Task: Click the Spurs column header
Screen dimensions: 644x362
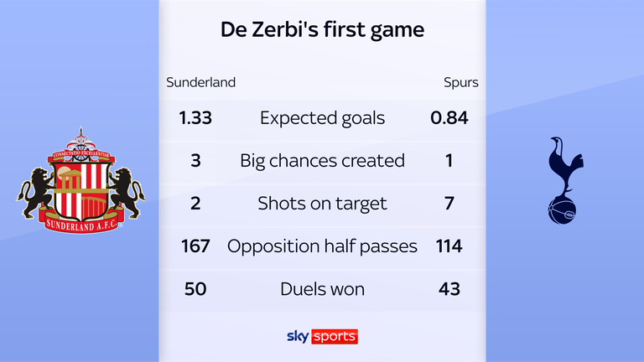Action: pos(460,82)
